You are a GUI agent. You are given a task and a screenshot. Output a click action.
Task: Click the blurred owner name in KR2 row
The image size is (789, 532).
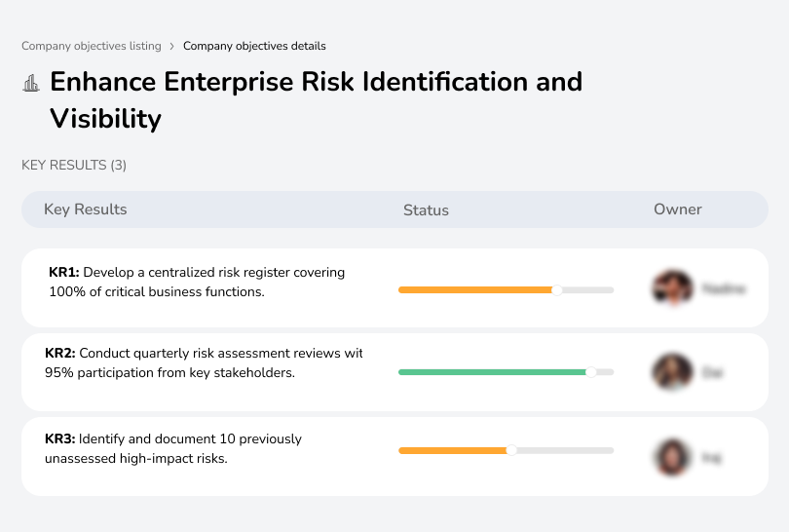712,372
